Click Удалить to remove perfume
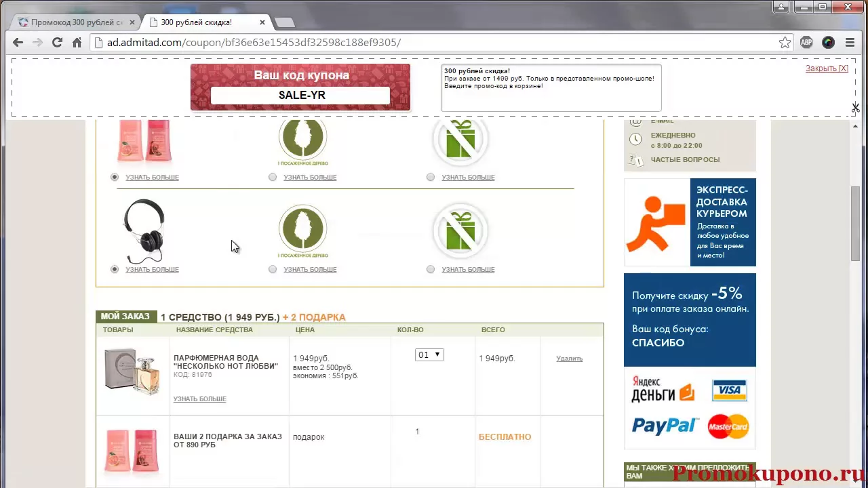Viewport: 868px width, 488px height. coord(569,359)
